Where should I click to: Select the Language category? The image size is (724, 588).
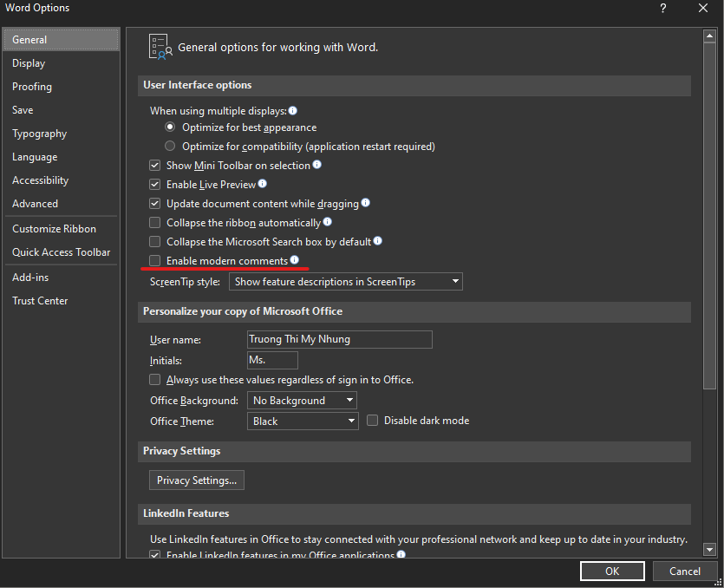(x=61, y=157)
